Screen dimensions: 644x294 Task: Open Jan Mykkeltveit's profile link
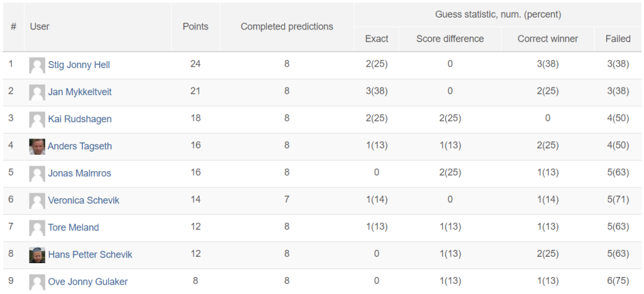(x=80, y=92)
